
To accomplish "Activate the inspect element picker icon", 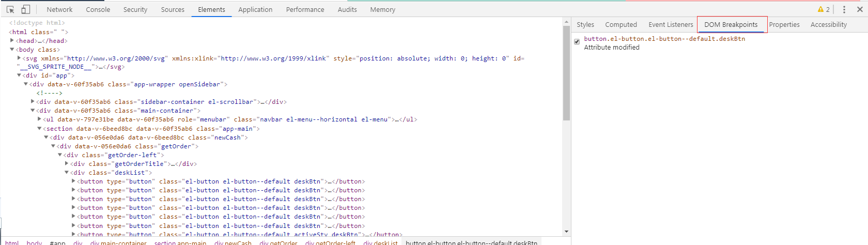I will [10, 9].
